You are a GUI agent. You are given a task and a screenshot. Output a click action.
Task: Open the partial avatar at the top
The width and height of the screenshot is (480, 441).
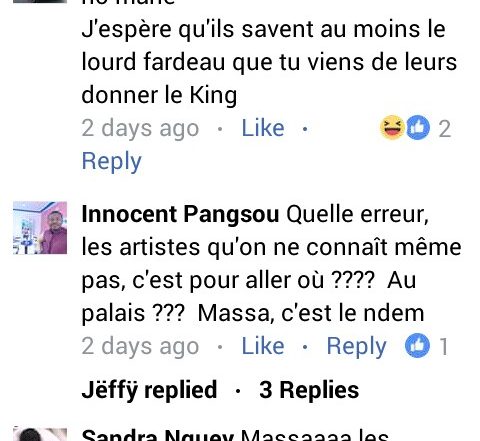point(40,1)
